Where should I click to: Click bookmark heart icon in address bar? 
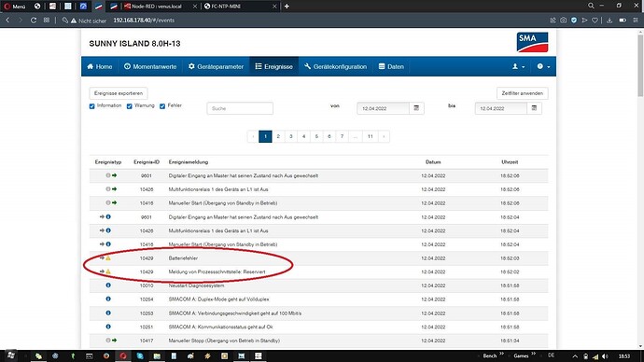tap(595, 21)
